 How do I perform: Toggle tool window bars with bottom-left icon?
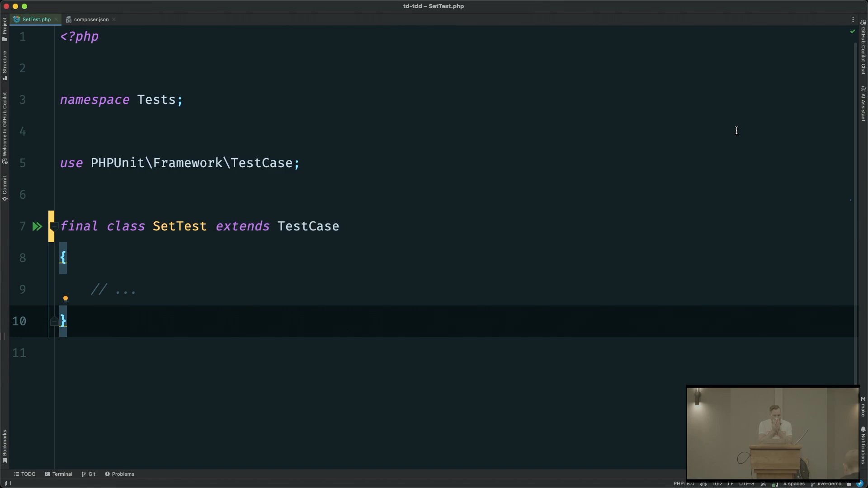8,483
